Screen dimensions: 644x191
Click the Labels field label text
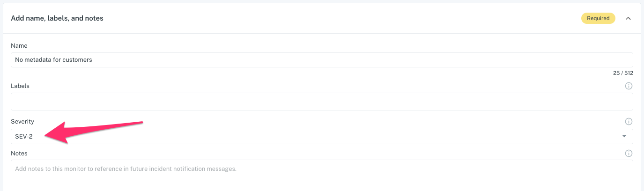click(x=20, y=86)
